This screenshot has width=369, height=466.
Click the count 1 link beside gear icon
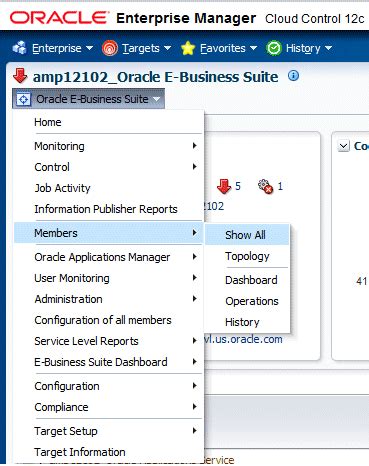click(x=280, y=186)
